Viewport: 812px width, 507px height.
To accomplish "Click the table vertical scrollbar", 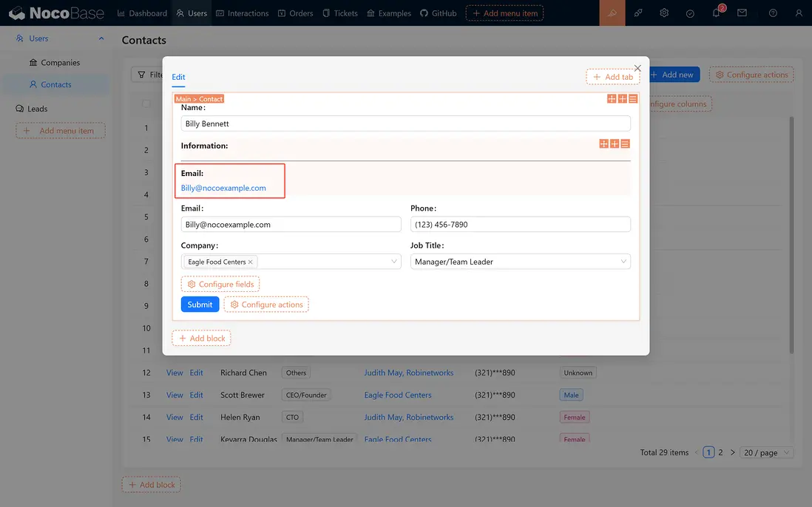I will tap(791, 235).
